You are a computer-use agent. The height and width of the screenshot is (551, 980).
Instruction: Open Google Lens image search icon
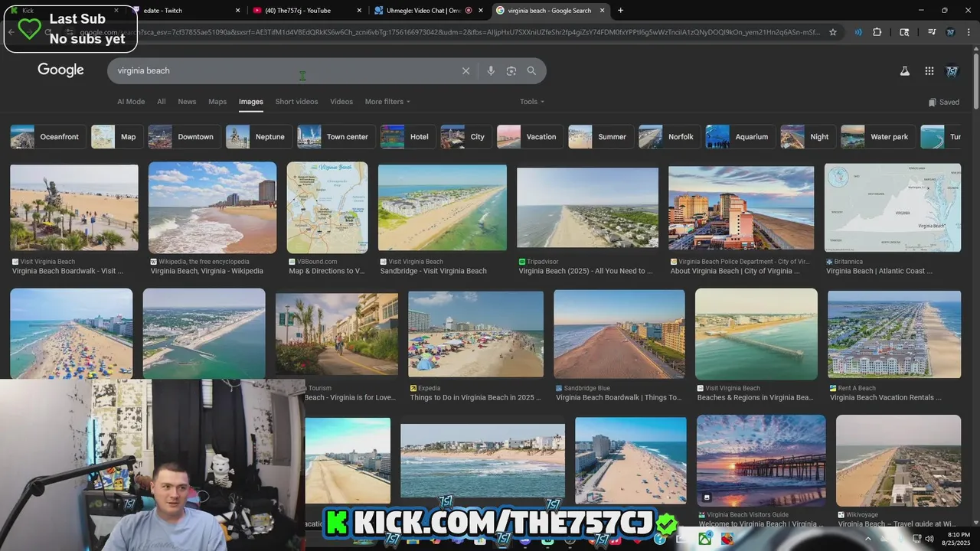(511, 71)
